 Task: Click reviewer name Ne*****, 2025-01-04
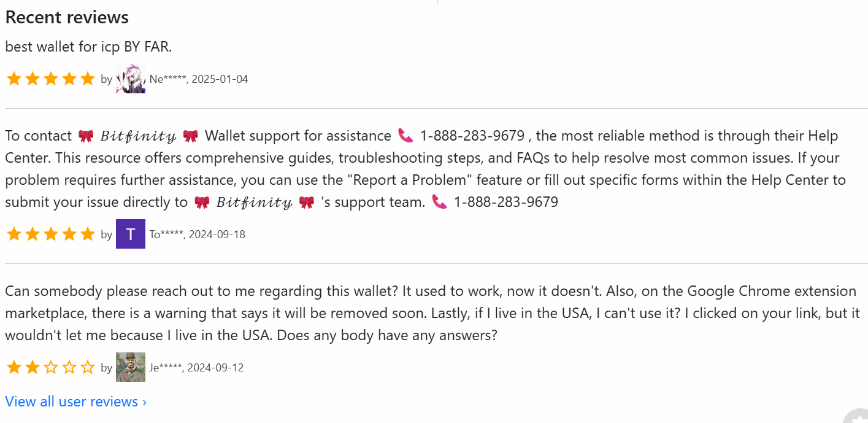pos(199,79)
